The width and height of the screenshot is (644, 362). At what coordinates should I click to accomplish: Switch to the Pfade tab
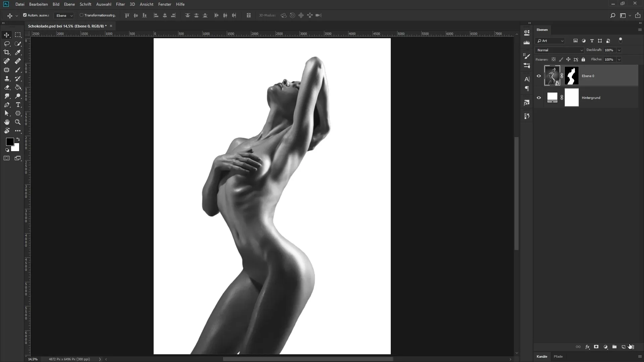coord(558,357)
